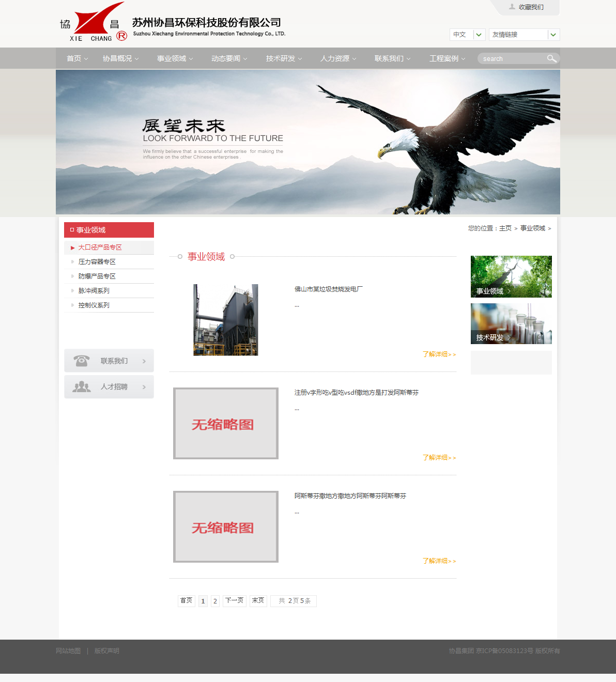
Task: Click 了解详细 for 佛山市某垃圾焚烧发电厂
Action: [439, 354]
